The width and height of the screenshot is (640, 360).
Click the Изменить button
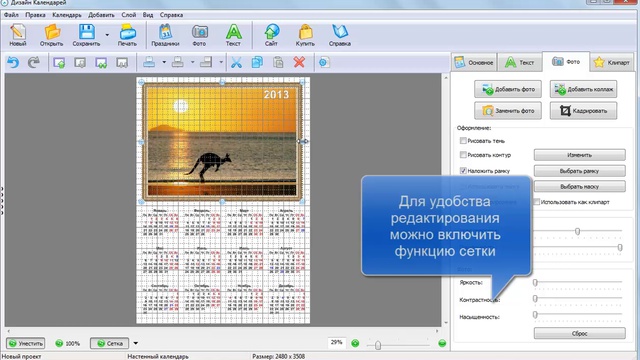click(580, 155)
